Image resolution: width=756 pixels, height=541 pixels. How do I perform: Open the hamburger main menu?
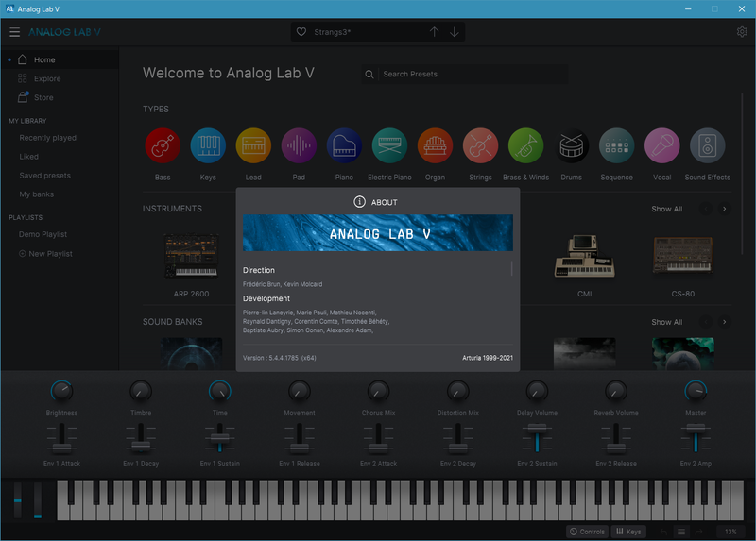(14, 32)
